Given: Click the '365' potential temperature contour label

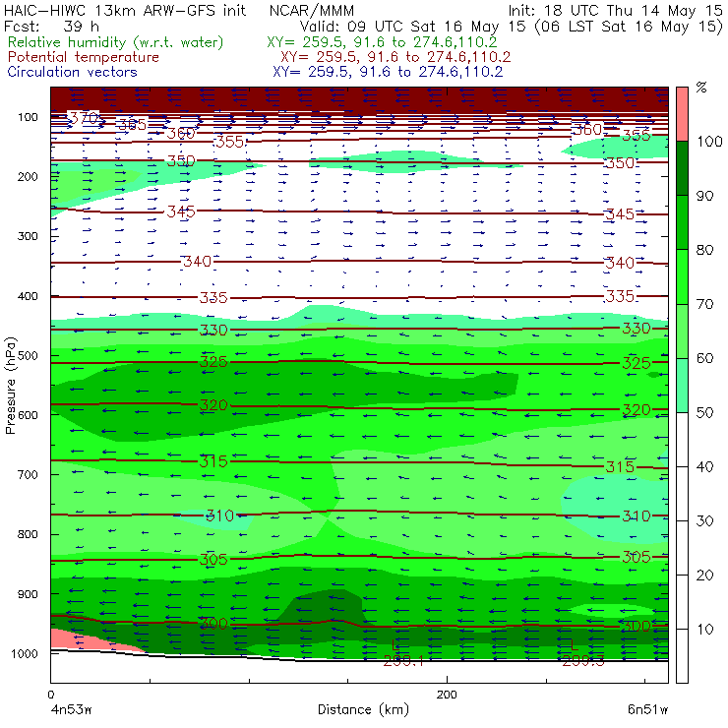Looking at the screenshot, I should tap(133, 124).
